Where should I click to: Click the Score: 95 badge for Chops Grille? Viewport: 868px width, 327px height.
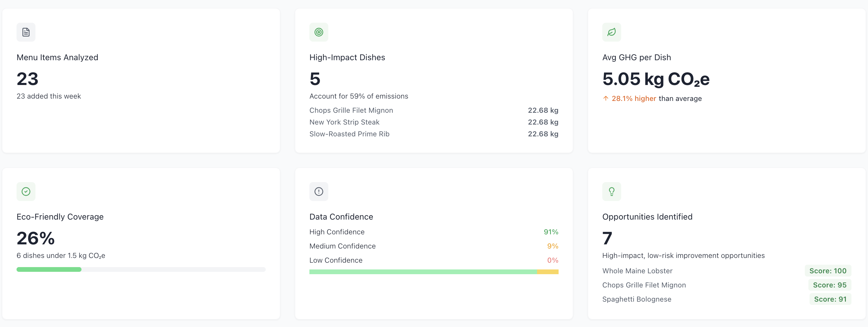click(830, 285)
